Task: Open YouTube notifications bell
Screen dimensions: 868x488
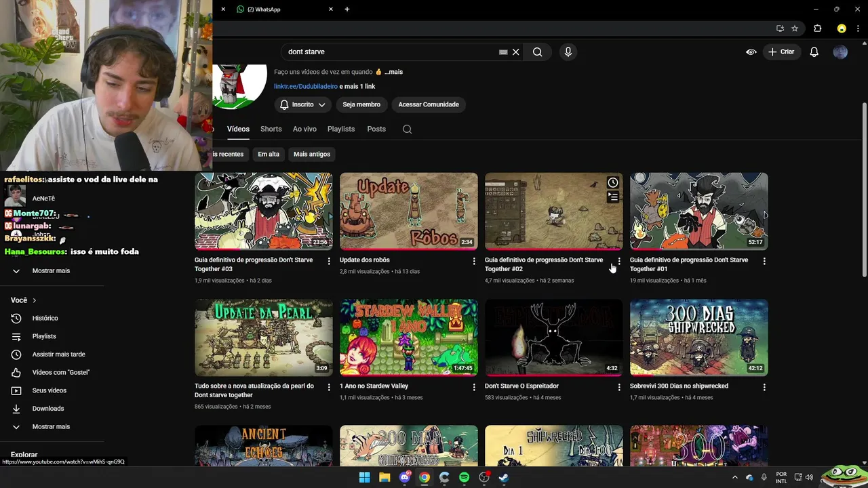Action: coord(814,52)
